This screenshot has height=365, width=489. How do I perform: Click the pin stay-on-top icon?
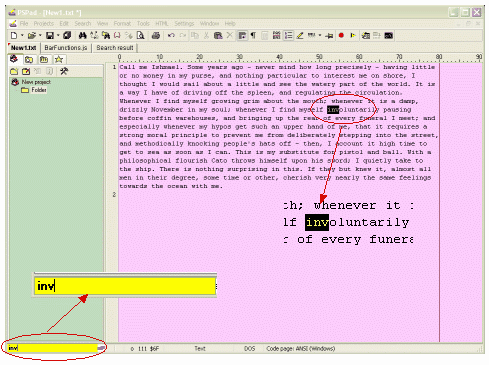point(329,35)
